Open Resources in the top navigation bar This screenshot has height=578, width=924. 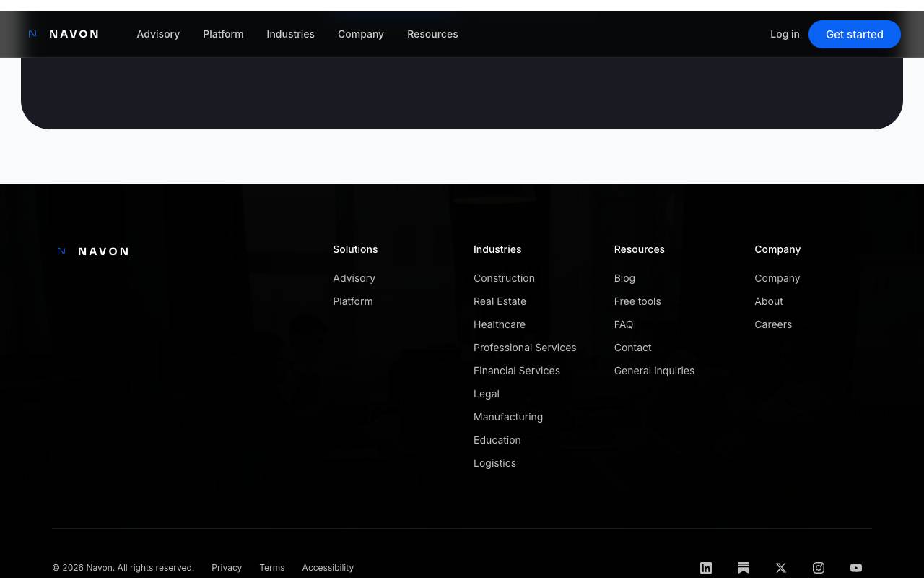[432, 34]
